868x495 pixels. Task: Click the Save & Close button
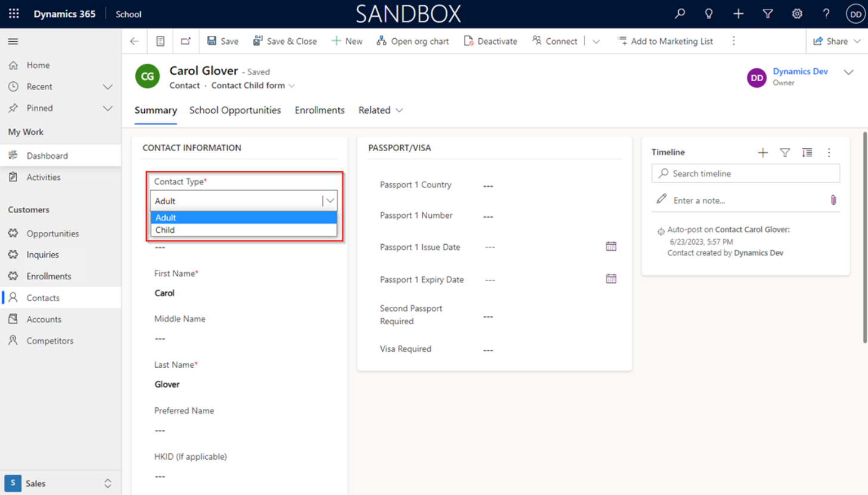coord(285,41)
